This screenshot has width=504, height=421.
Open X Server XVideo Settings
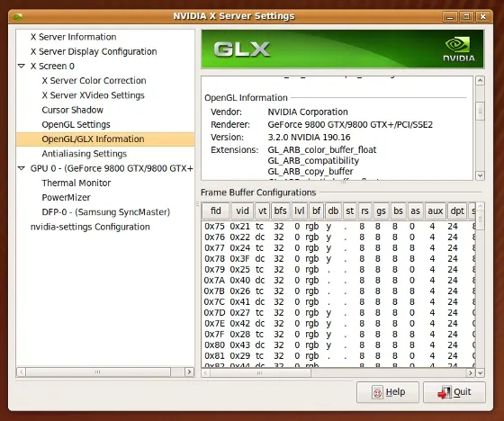pos(93,95)
